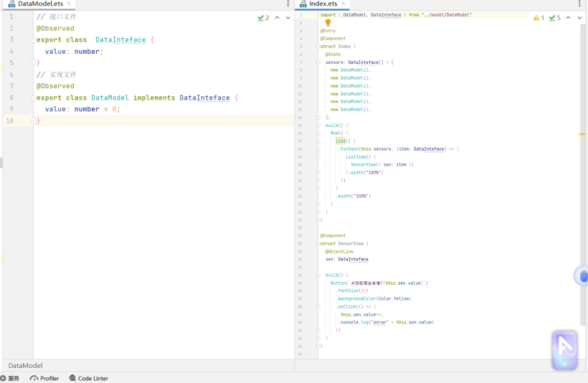Click the import statement on line 1 of Index.ets
This screenshot has width=588, height=383.
point(396,14)
